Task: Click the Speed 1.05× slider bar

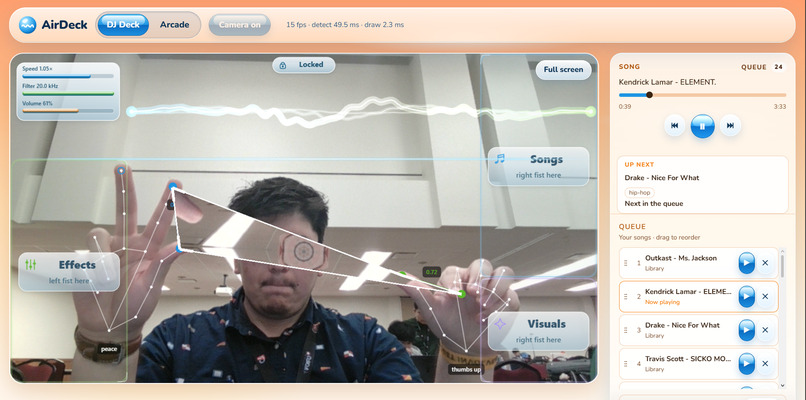Action: 68,76
